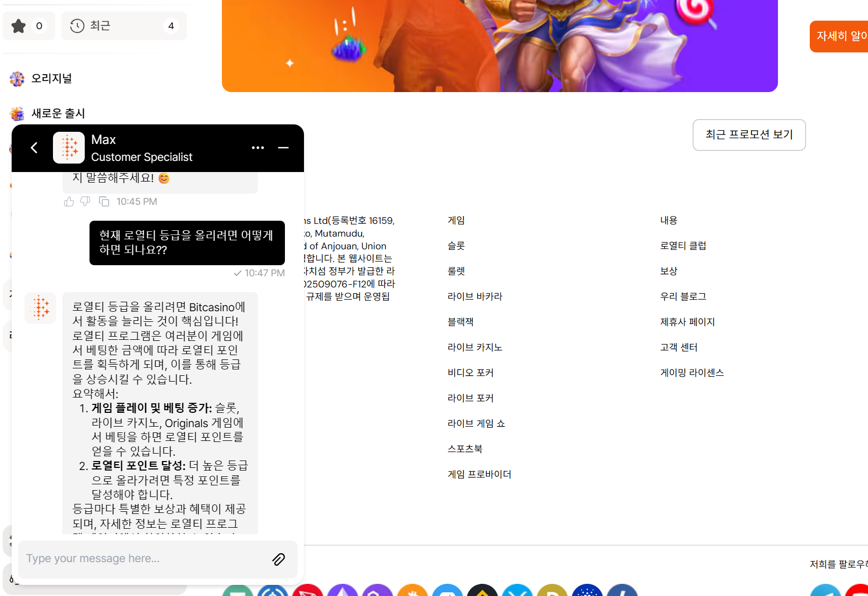Open the 스포츠북 footer link
The image size is (868, 596).
[x=464, y=449]
